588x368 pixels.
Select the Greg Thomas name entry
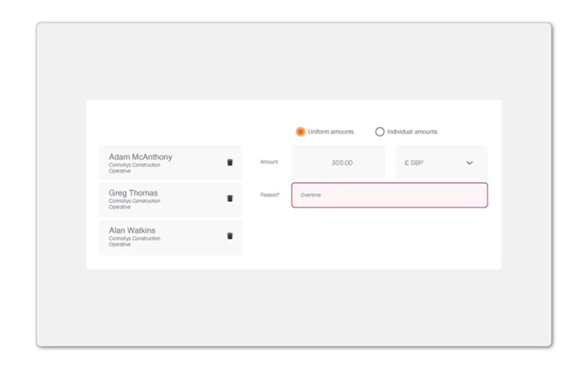click(x=133, y=193)
